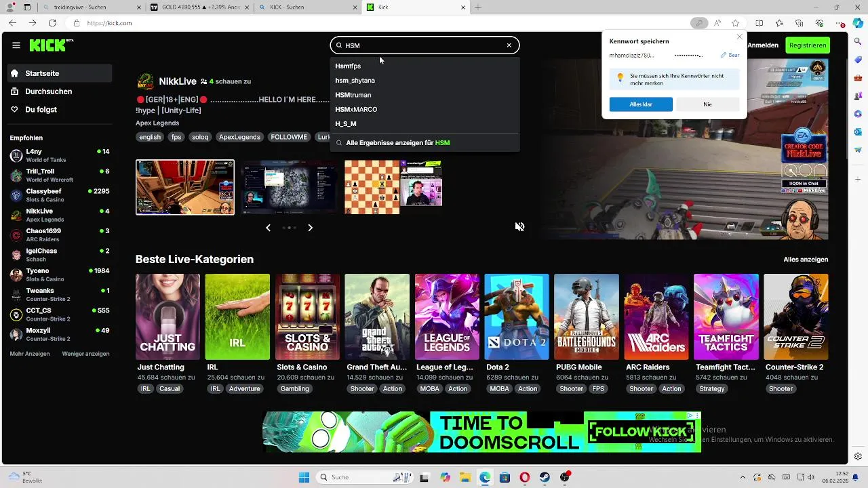Open Tyceno channel avatar

[x=16, y=274]
